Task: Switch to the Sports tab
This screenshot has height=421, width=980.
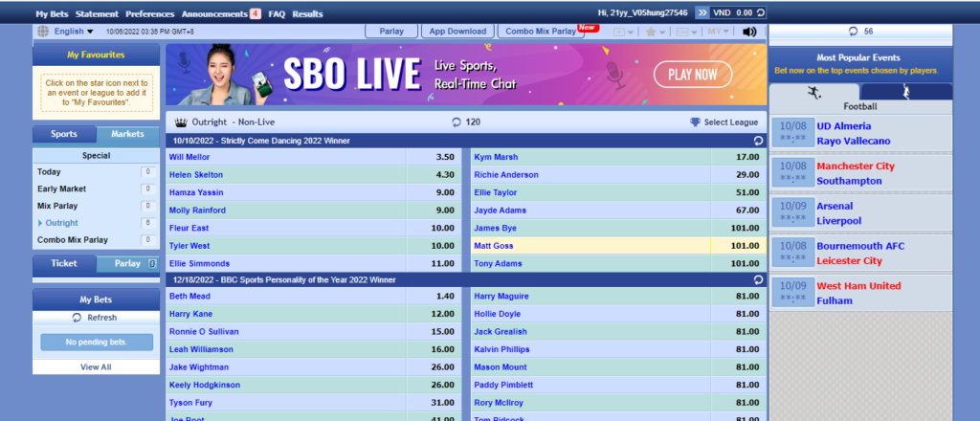Action: (64, 135)
